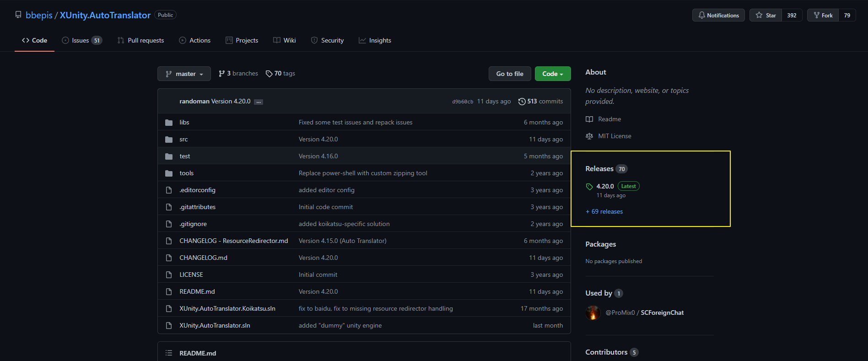Expand the green Code dropdown
The width and height of the screenshot is (868, 361).
pos(553,74)
